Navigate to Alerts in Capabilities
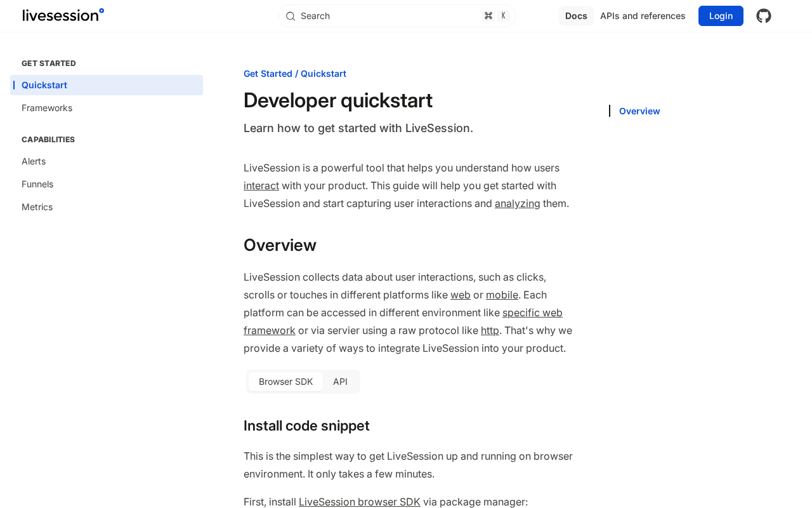The height and width of the screenshot is (508, 812). click(x=34, y=161)
